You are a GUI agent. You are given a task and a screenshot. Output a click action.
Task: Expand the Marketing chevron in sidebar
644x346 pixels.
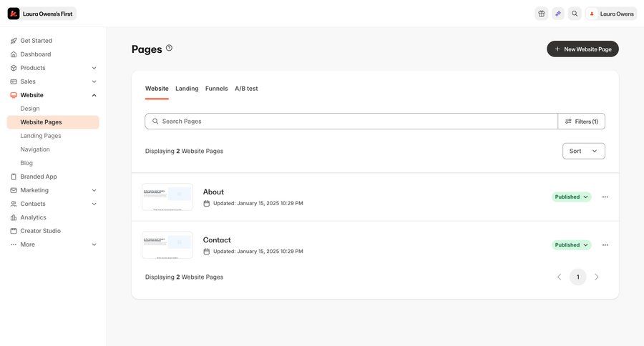(94, 190)
